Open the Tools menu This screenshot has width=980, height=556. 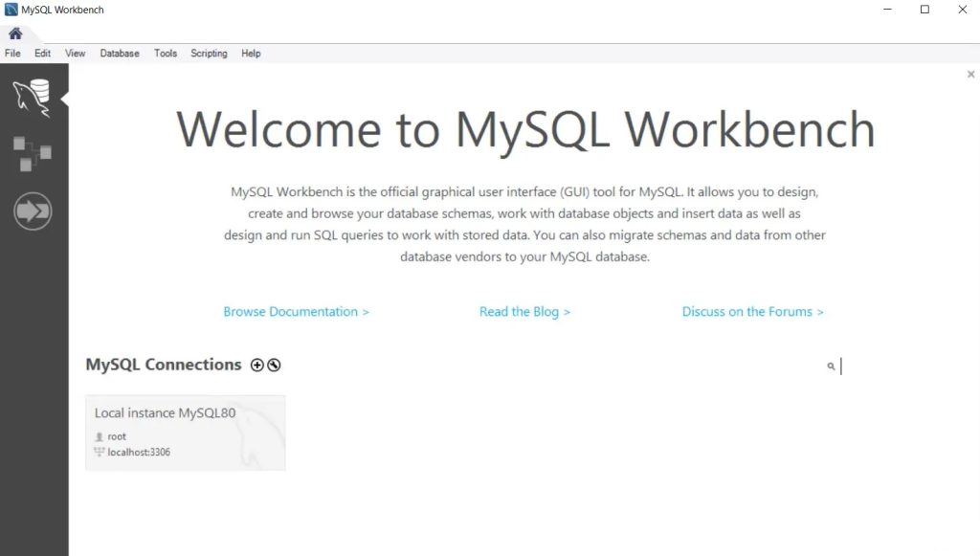click(x=165, y=53)
